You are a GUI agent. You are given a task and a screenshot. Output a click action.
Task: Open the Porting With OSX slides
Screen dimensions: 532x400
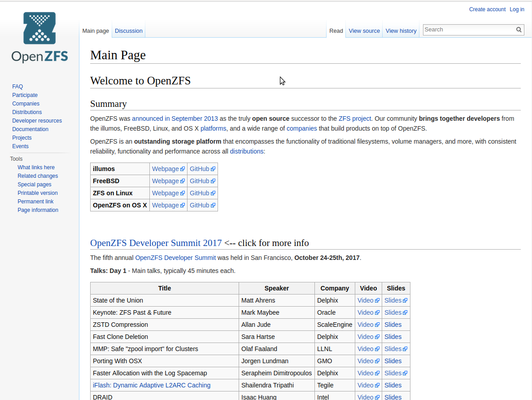(x=393, y=361)
